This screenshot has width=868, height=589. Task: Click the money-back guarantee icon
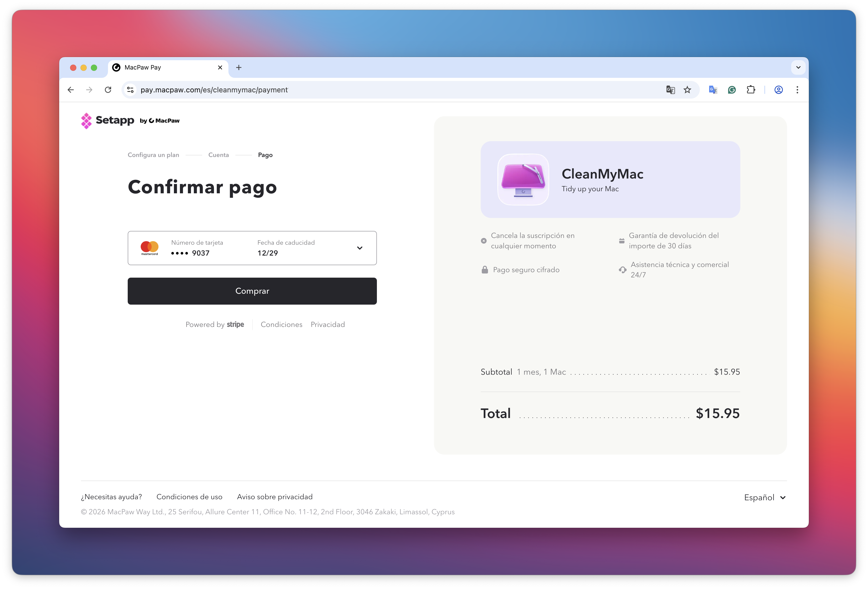click(x=621, y=241)
